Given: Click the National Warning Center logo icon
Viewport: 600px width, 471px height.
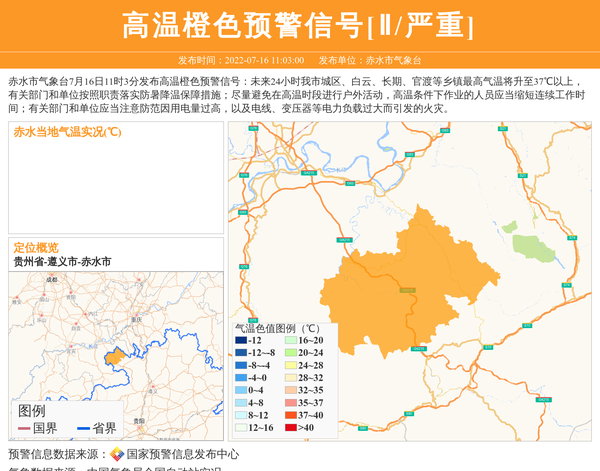Looking at the screenshot, I should click(x=117, y=454).
